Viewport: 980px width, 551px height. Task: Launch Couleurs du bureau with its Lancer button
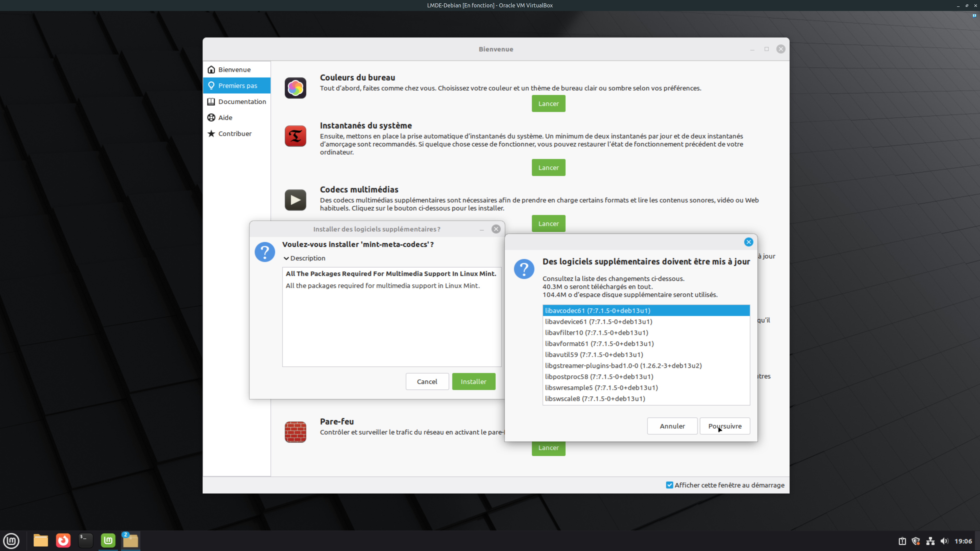[x=548, y=103]
